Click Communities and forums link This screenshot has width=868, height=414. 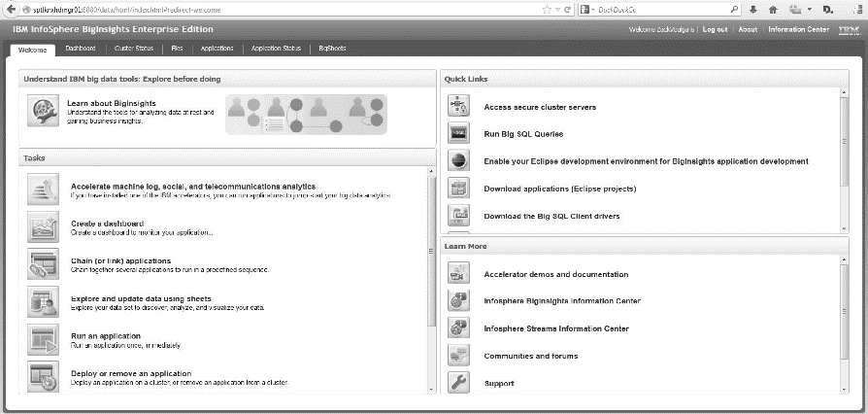coord(531,356)
